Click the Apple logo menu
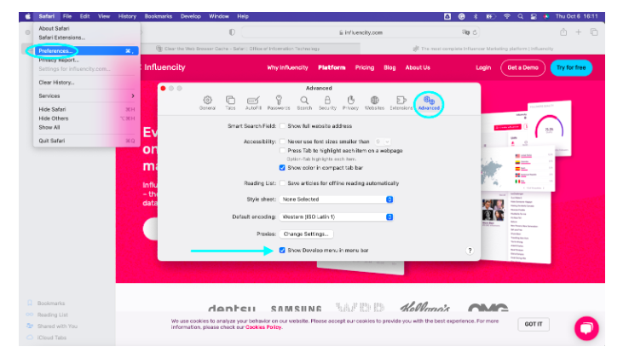This screenshot has height=364, width=629. point(27,16)
